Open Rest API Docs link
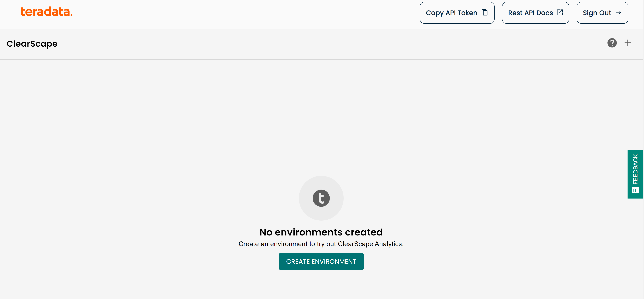Viewport: 644px width, 299px height. [535, 13]
